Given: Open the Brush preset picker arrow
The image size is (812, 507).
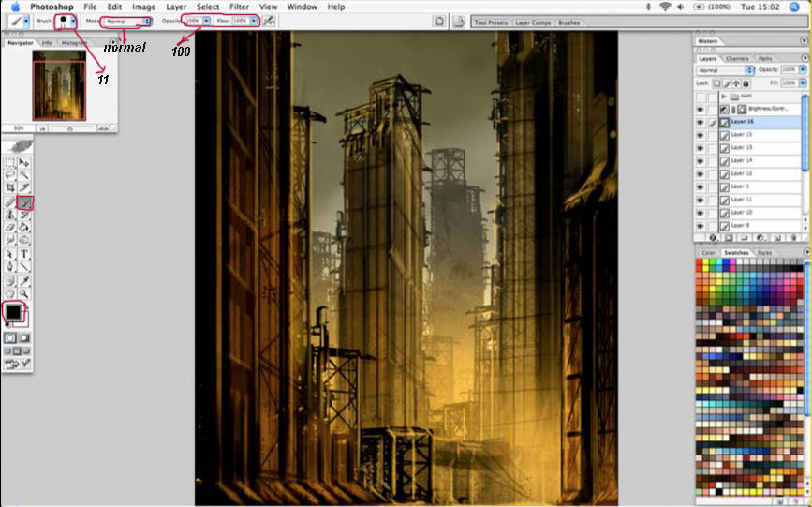Looking at the screenshot, I should coord(74,22).
